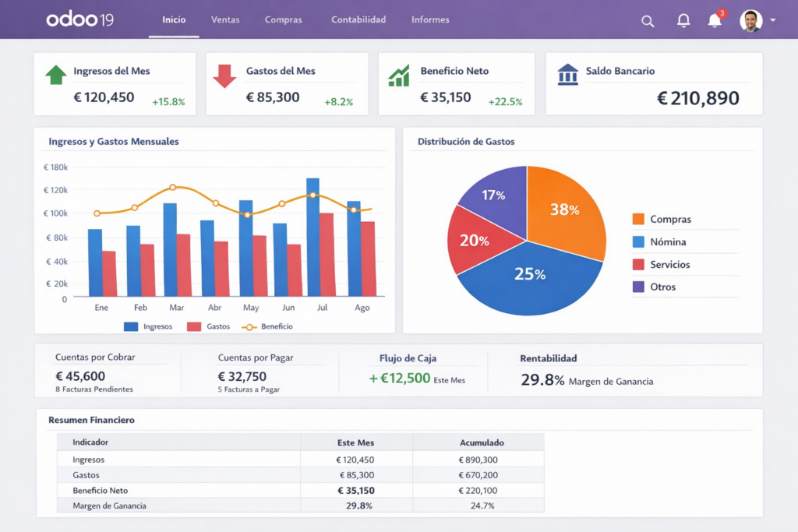Click the leftmost notification bell icon
This screenshot has height=532, width=798.
point(683,21)
